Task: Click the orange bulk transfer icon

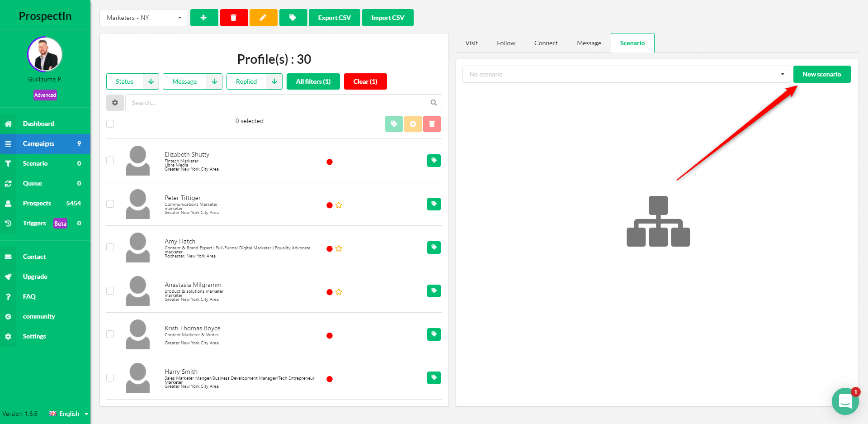Action: point(413,124)
